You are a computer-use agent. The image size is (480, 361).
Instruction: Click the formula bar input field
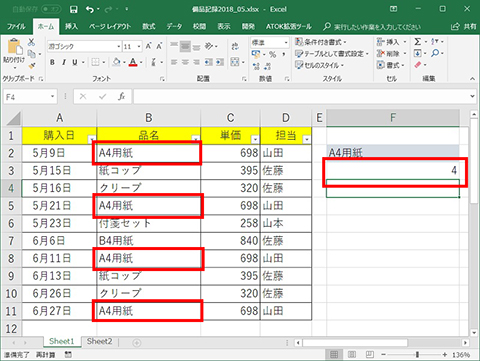301,97
